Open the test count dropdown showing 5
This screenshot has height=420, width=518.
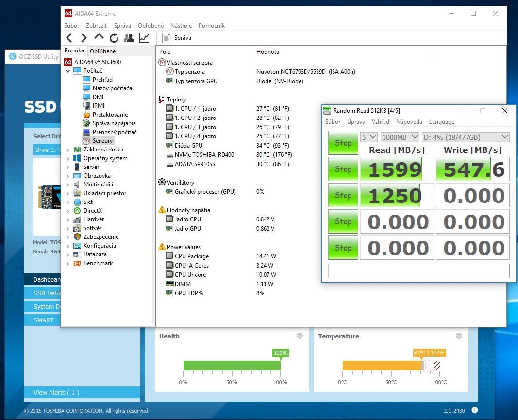368,137
